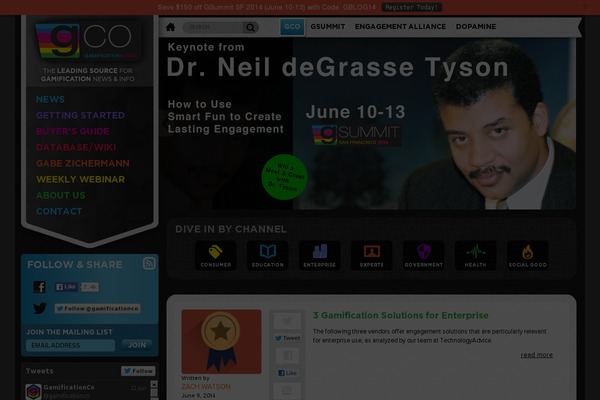Open the Experts channel icon
The width and height of the screenshot is (600, 400).
tap(372, 256)
